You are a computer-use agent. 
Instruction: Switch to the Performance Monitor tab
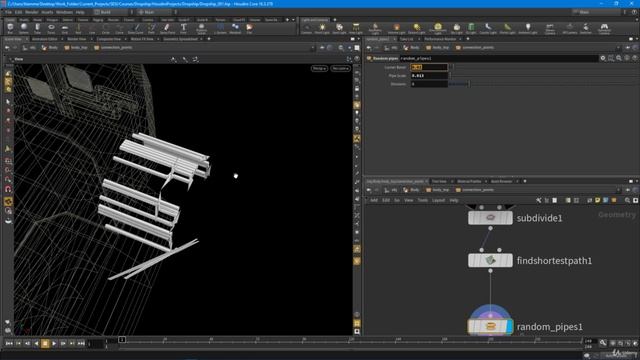point(440,39)
